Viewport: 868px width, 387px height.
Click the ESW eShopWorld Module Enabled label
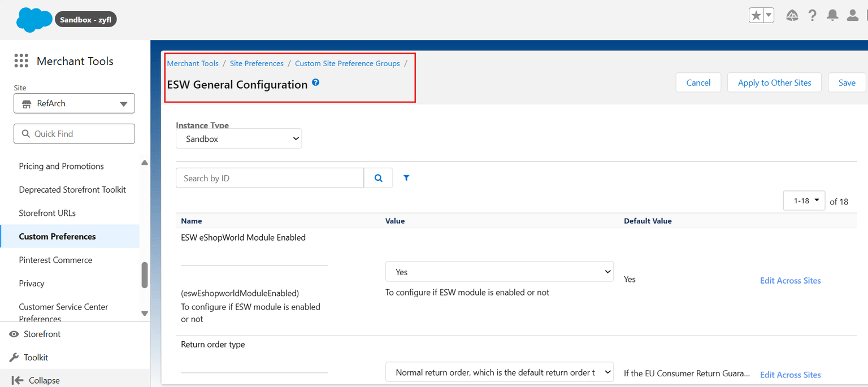point(243,237)
